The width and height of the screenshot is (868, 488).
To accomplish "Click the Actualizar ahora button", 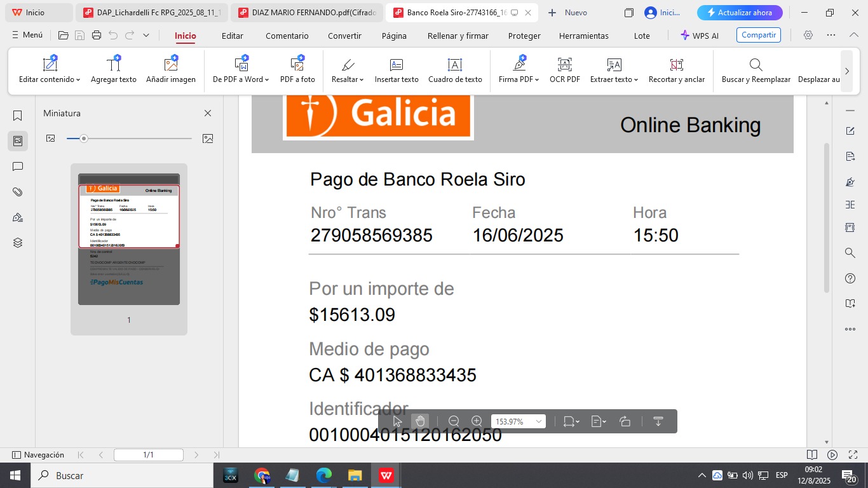I will [x=739, y=13].
